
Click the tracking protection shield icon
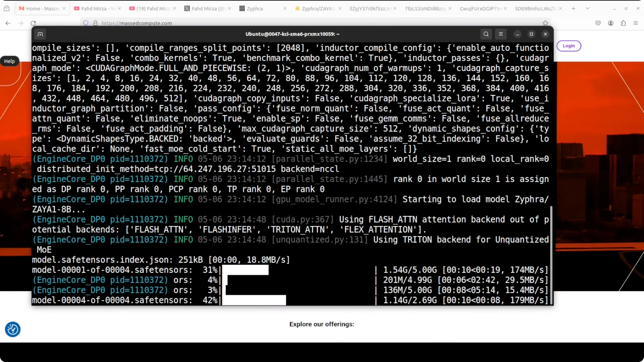pyautogui.click(x=86, y=23)
